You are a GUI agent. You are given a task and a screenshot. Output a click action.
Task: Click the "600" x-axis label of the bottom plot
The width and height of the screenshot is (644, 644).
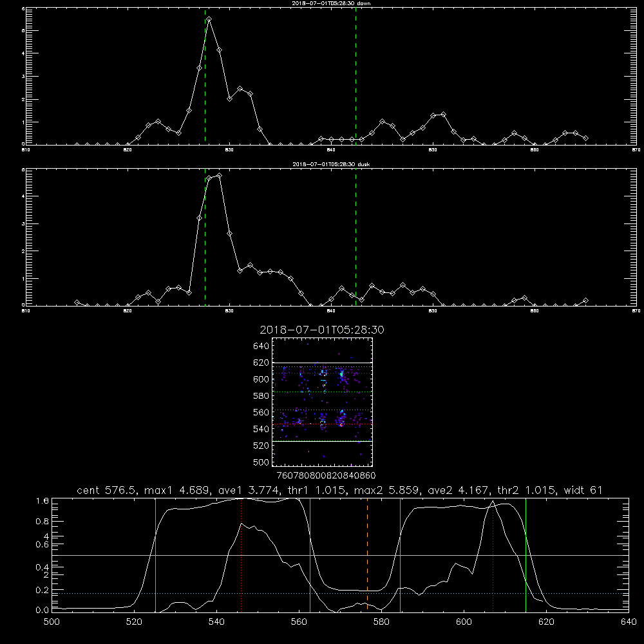(464, 621)
